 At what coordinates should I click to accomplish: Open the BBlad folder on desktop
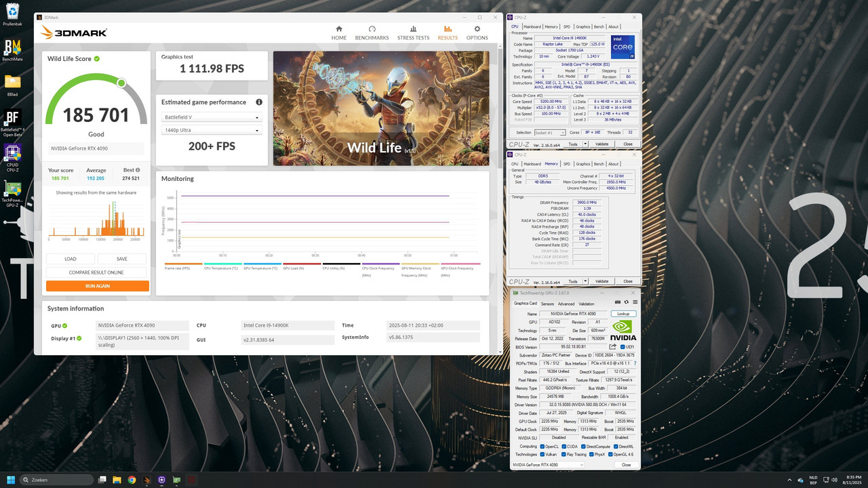click(x=12, y=85)
